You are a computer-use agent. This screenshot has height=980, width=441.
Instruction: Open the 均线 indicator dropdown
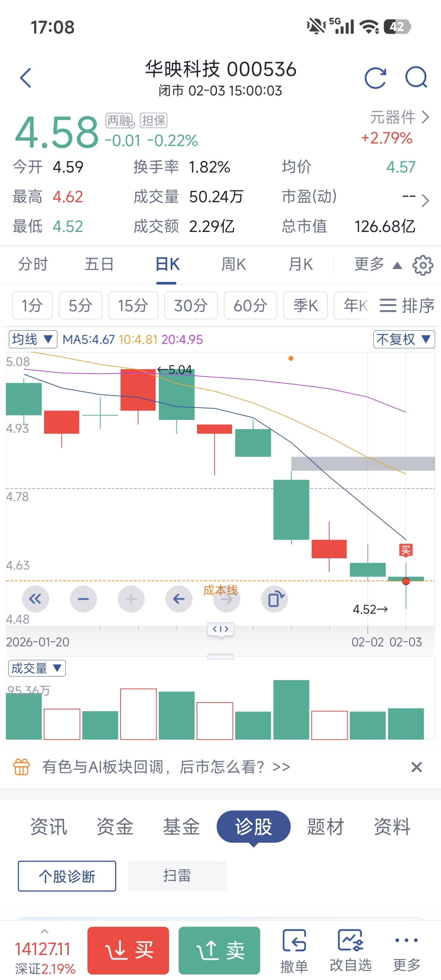tap(33, 339)
